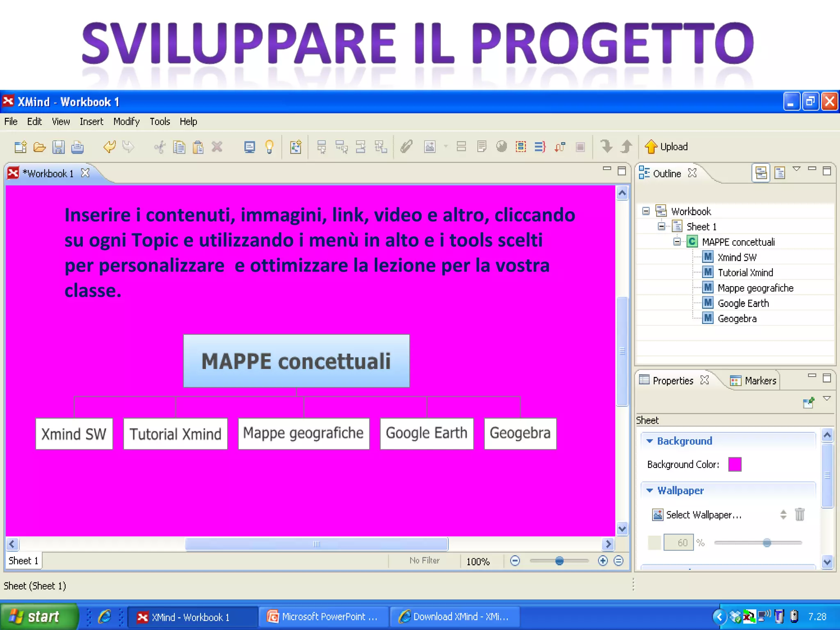This screenshot has height=630, width=840.
Task: Open brainstorming with light bulb icon
Action: (x=269, y=147)
